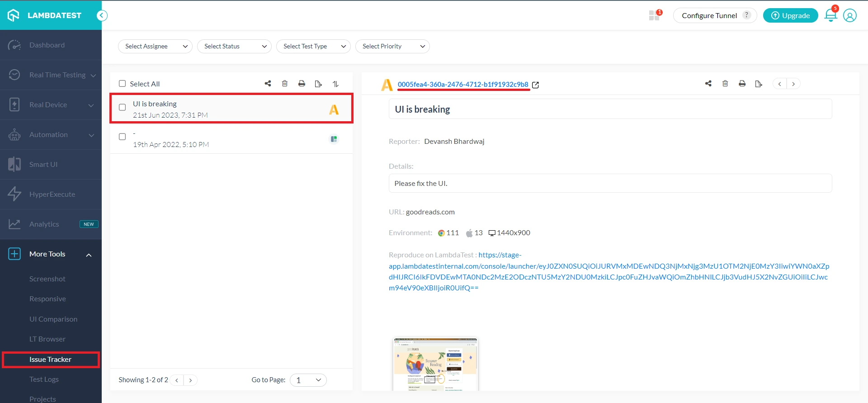
Task: Open the Select Assignee dropdown
Action: 155,46
